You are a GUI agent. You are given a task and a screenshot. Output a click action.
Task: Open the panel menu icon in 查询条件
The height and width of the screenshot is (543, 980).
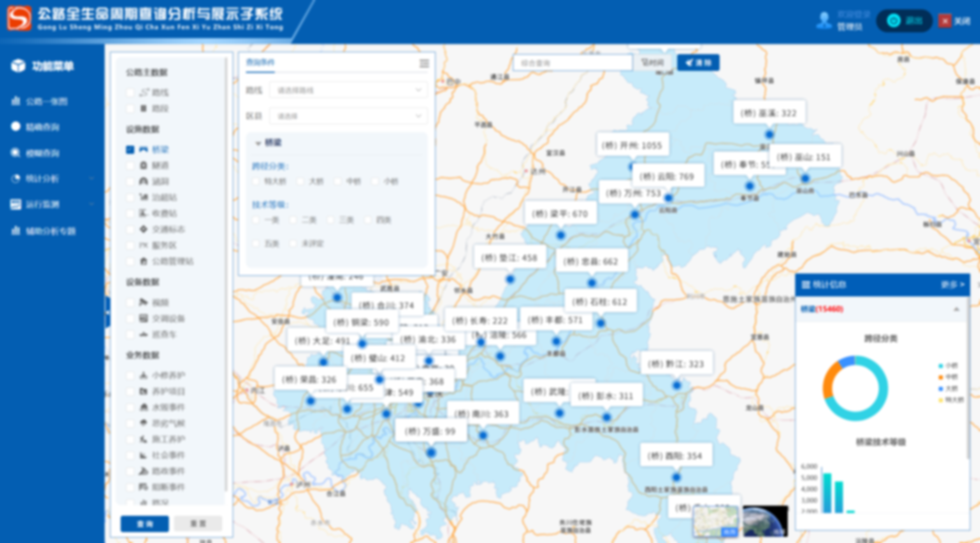pos(424,63)
